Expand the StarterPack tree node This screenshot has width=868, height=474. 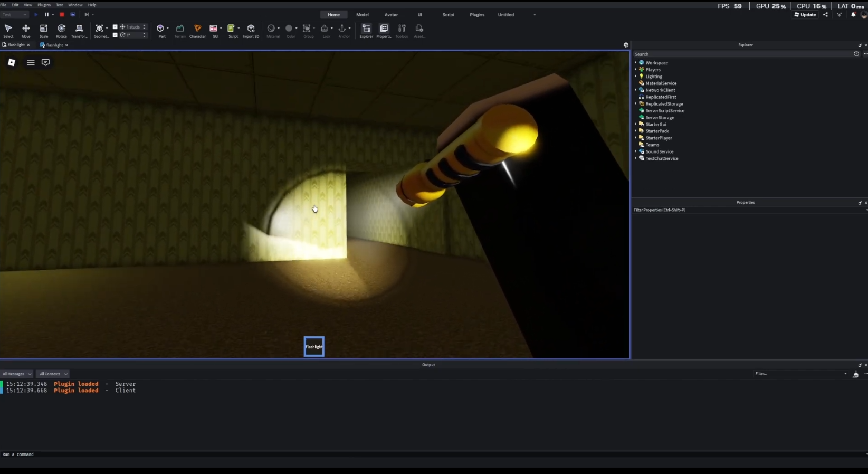pos(635,131)
